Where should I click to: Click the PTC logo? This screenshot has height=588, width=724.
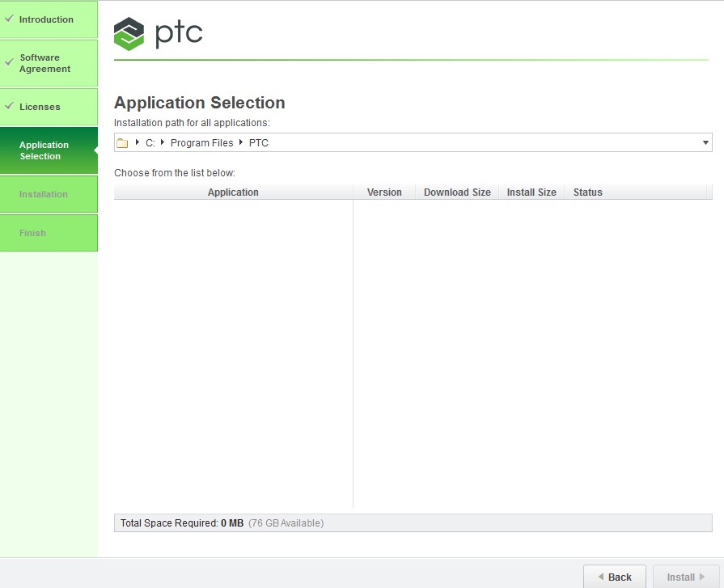click(158, 34)
